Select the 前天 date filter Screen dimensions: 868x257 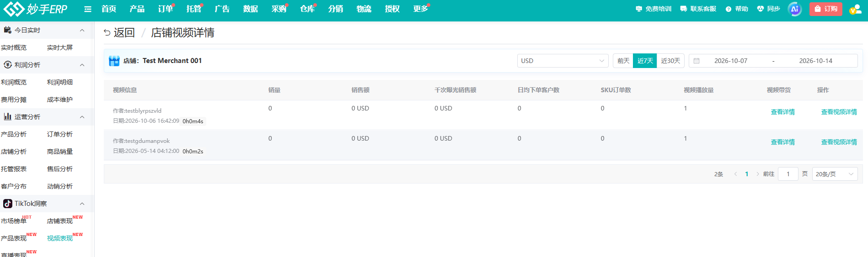click(623, 61)
